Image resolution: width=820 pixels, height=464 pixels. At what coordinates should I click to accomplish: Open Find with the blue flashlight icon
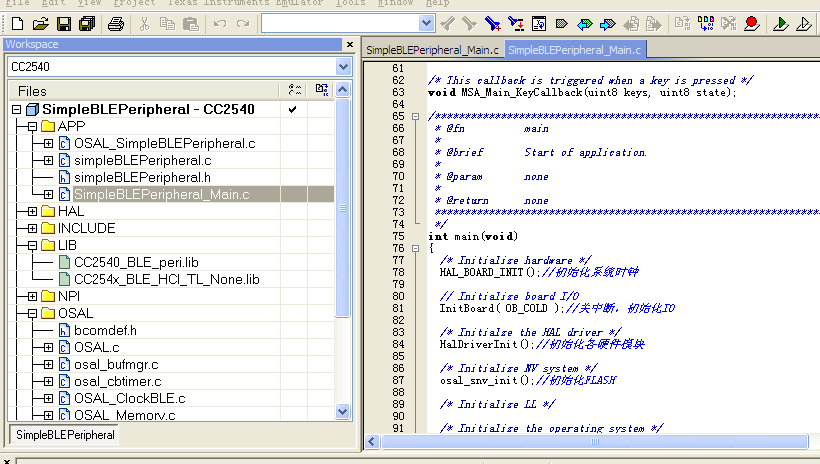(x=493, y=24)
